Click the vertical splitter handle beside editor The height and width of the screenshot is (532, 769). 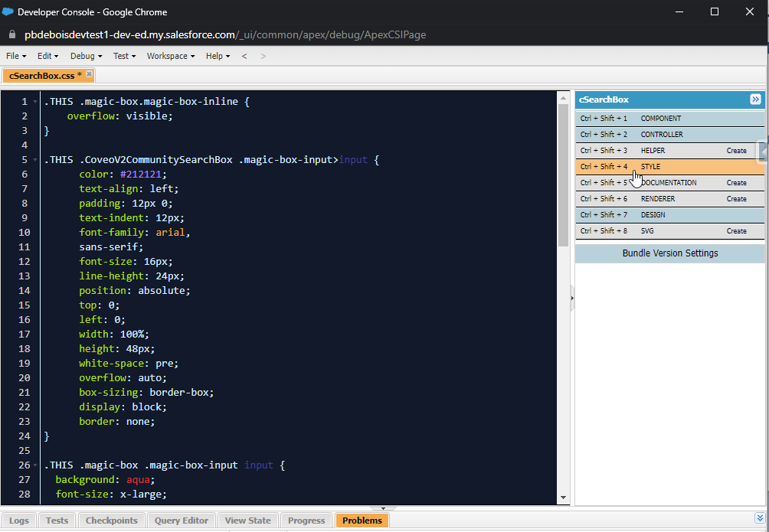point(572,299)
